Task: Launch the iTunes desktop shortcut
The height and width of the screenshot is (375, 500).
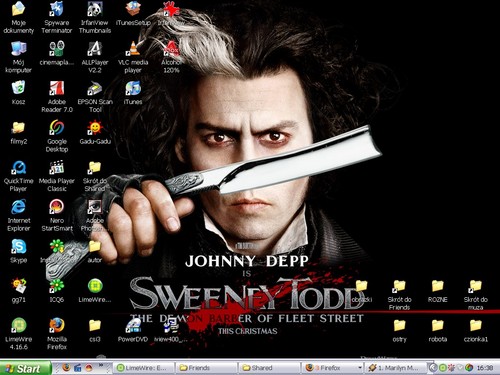Action: [133, 92]
